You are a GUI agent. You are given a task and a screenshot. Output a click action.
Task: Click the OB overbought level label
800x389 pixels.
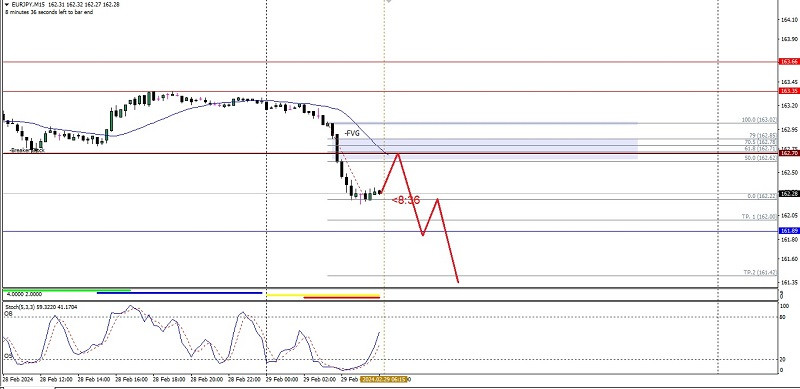(8, 314)
